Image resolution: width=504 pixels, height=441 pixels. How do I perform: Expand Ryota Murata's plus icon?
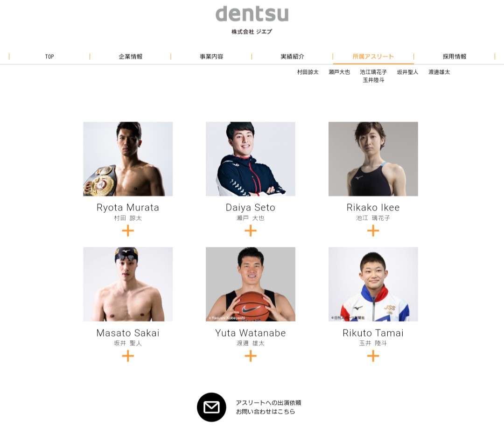128,231
